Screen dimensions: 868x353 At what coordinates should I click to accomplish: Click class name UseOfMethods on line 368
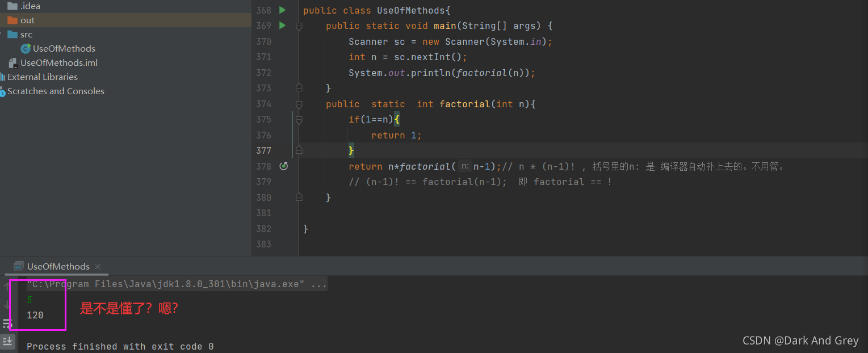[411, 11]
